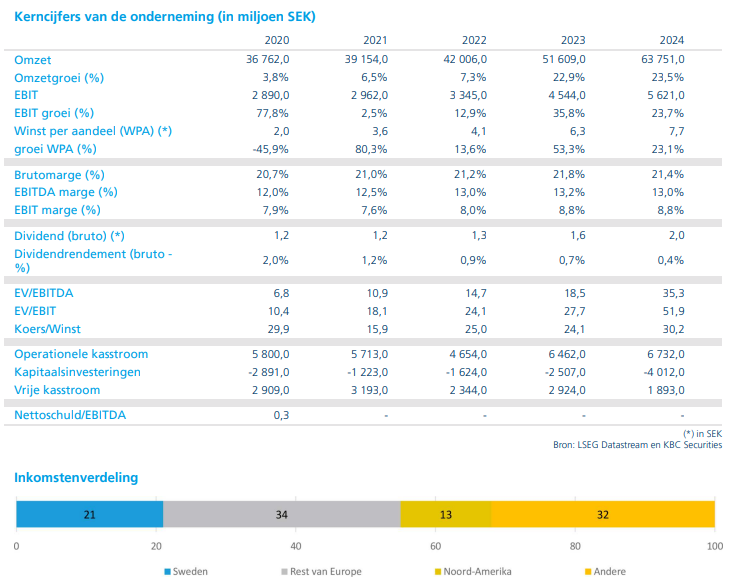Click the Inkomstenverdeling chart heading
729x585 pixels.
(x=76, y=478)
